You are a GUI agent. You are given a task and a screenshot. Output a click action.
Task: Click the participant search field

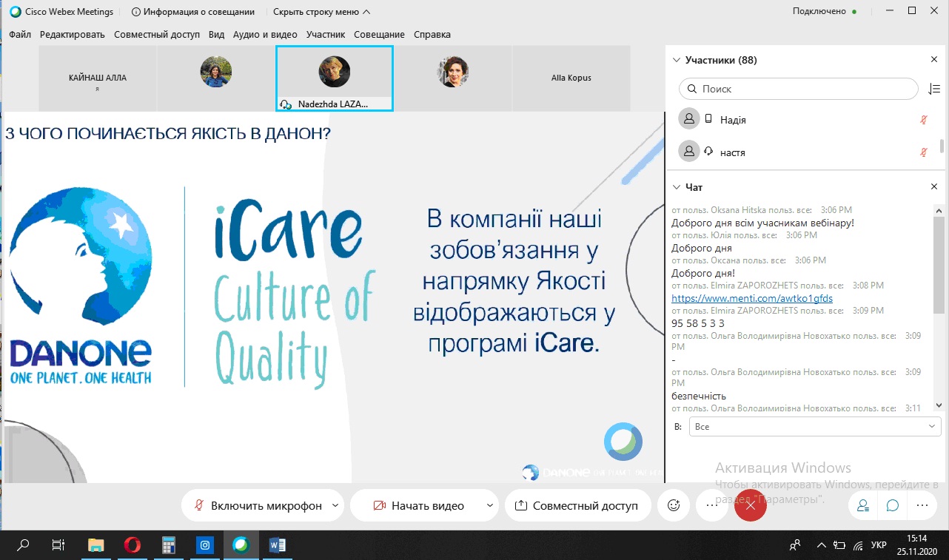[799, 89]
